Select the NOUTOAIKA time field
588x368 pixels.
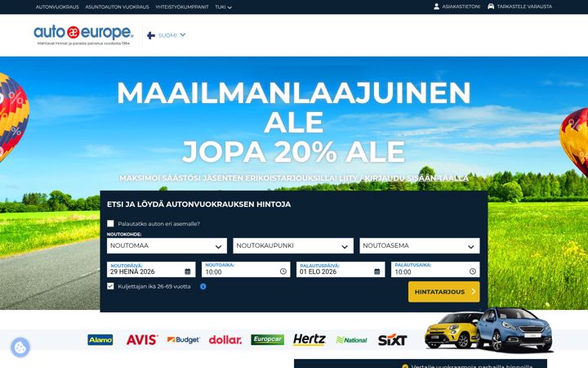tap(246, 270)
